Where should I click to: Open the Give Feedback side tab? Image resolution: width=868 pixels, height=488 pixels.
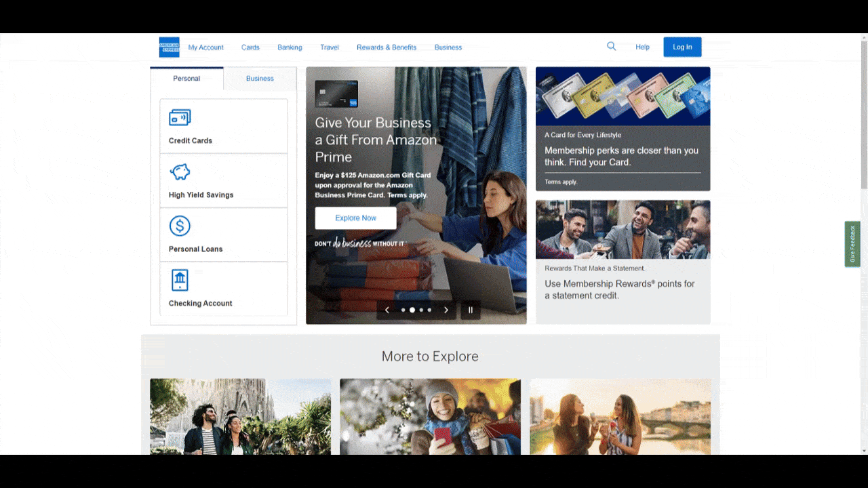(x=852, y=244)
